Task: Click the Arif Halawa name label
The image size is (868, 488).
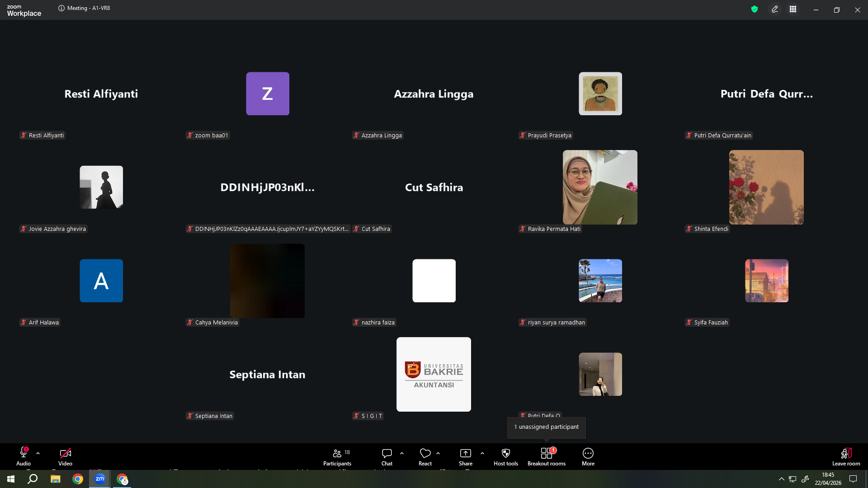Action: coord(40,322)
